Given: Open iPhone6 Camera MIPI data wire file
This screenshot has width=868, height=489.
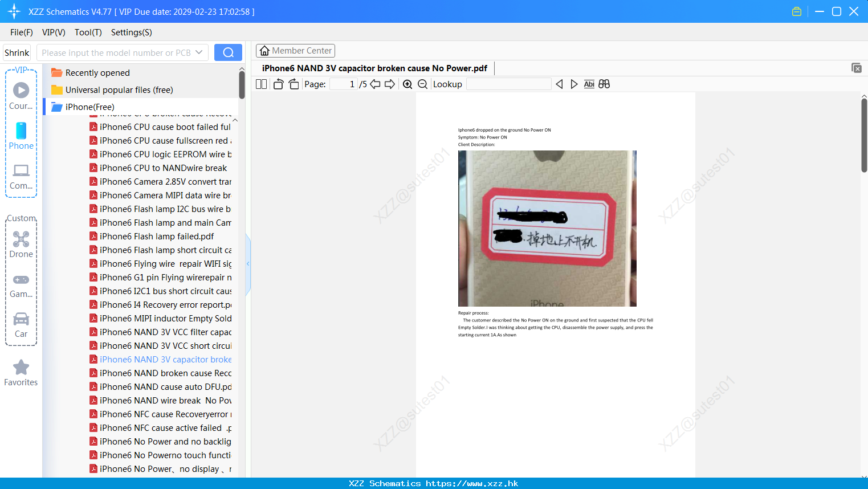Looking at the screenshot, I should point(165,195).
